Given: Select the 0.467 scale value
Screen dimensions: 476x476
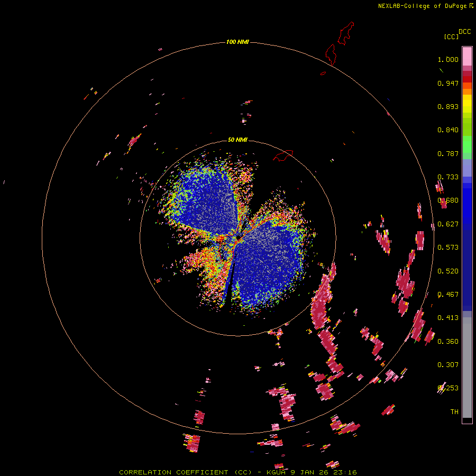Looking at the screenshot, I should [x=448, y=295].
